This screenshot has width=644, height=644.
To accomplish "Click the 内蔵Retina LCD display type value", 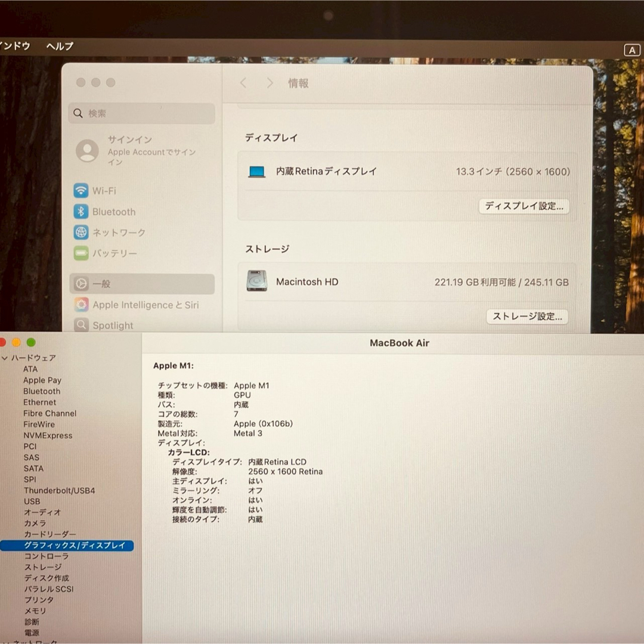I will pyautogui.click(x=278, y=462).
